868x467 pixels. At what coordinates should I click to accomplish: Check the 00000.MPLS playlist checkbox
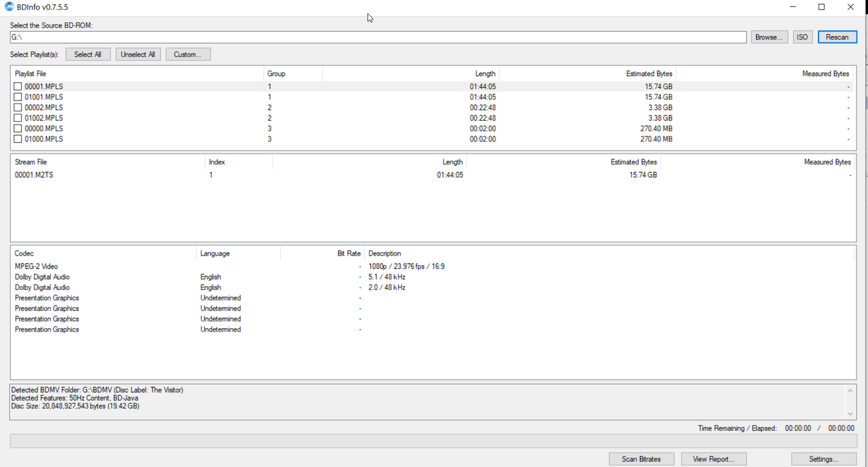point(18,129)
